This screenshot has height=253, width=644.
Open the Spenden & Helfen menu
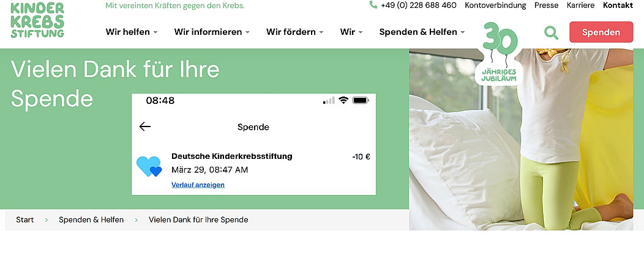pos(422,32)
